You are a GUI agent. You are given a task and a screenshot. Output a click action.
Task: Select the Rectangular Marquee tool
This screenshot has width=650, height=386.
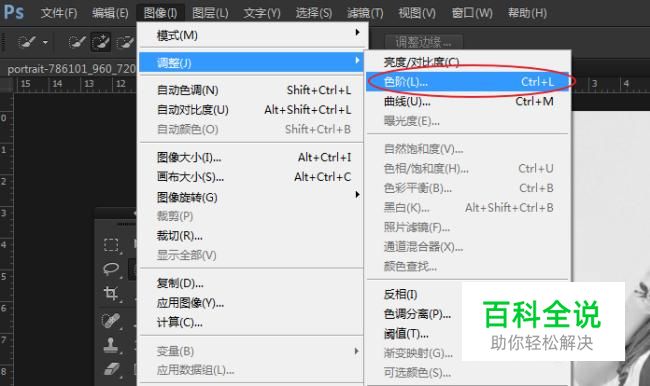click(111, 245)
